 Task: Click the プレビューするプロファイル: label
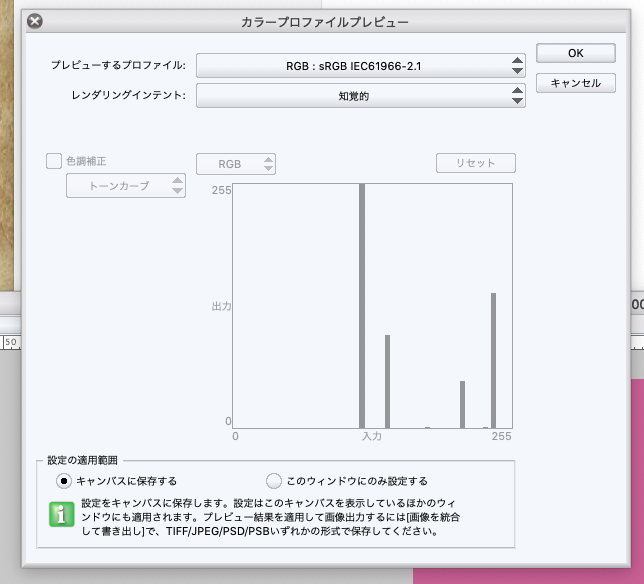point(118,65)
